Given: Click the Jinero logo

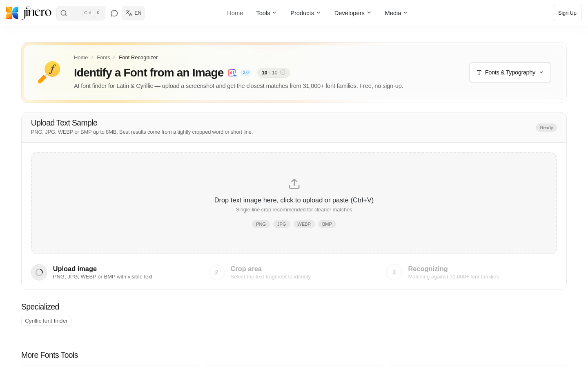Looking at the screenshot, I should pyautogui.click(x=29, y=13).
